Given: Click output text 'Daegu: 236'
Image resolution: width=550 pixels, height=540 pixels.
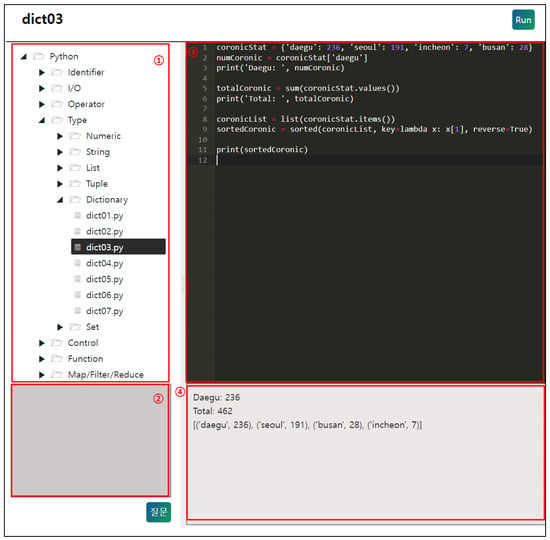Looking at the screenshot, I should click(216, 398).
